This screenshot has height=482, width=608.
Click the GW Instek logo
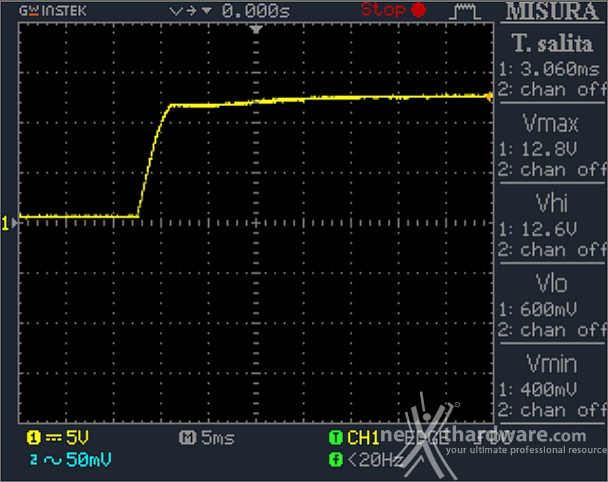[x=53, y=11]
